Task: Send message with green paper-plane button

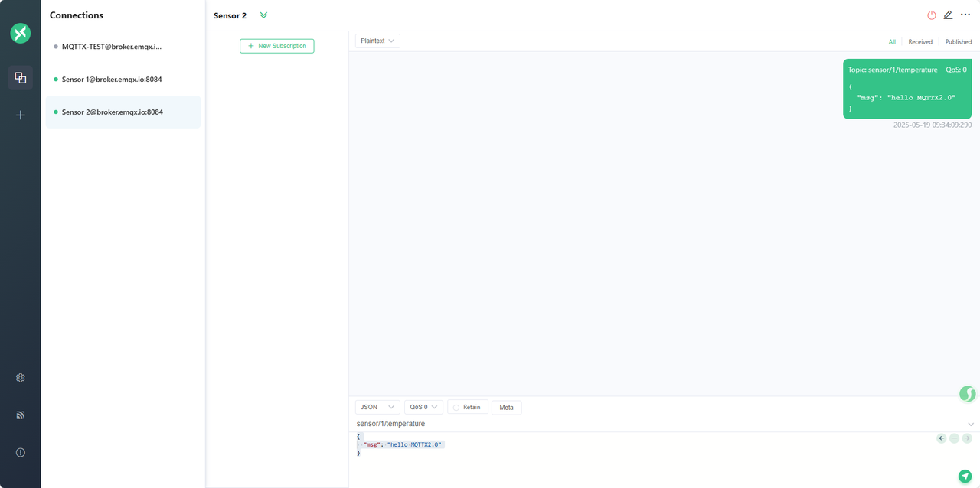Action: (965, 476)
